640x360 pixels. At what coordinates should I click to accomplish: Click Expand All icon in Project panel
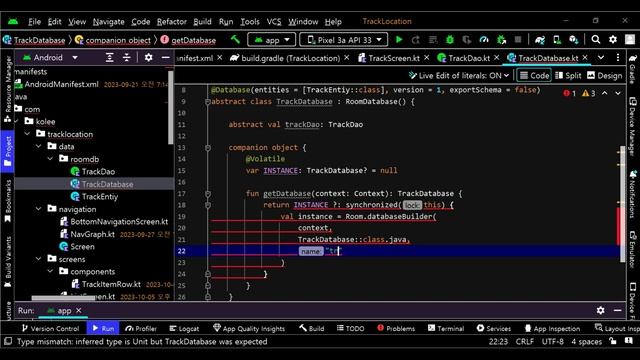click(109, 58)
